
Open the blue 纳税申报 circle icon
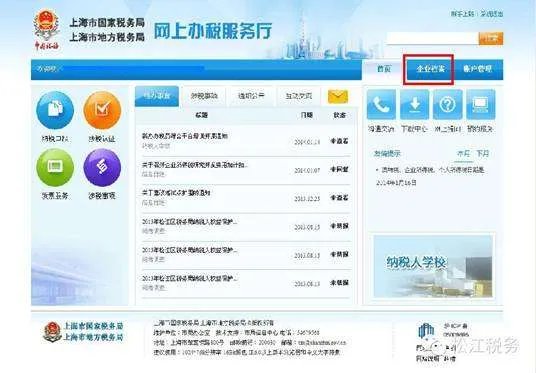coord(55,110)
